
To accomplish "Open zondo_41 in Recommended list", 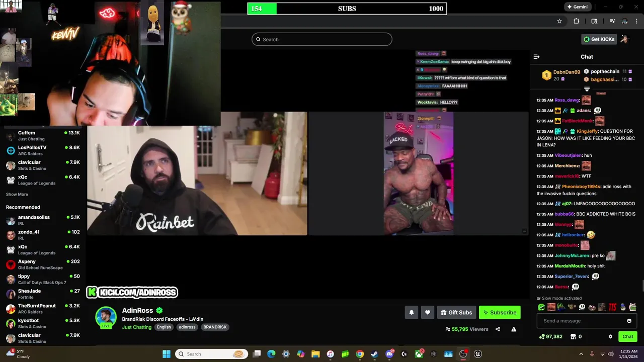I will [43, 235].
